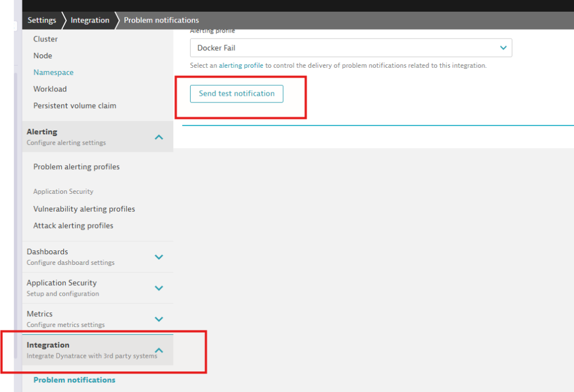
Task: Collapse the Alerting section chevron
Action: [159, 137]
